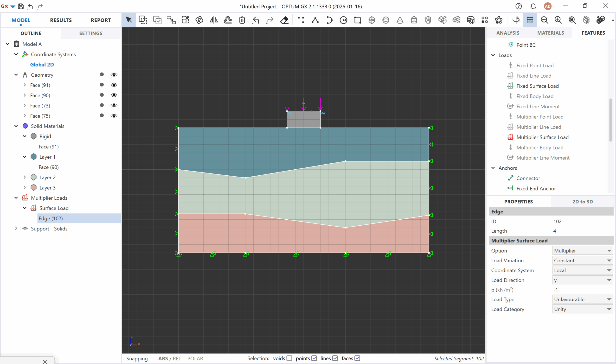Image resolution: width=616 pixels, height=364 pixels.
Task: Expand the Layer 2 tree node
Action: [25, 177]
